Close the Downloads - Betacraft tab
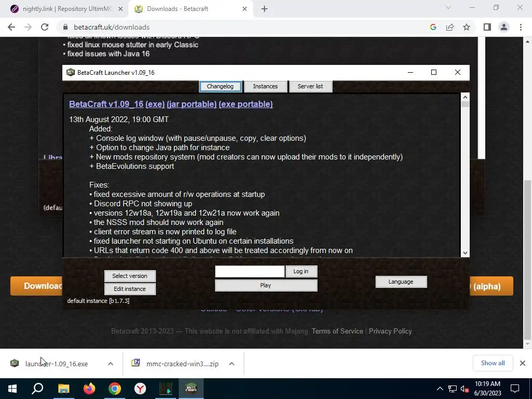532x399 pixels. [245, 9]
